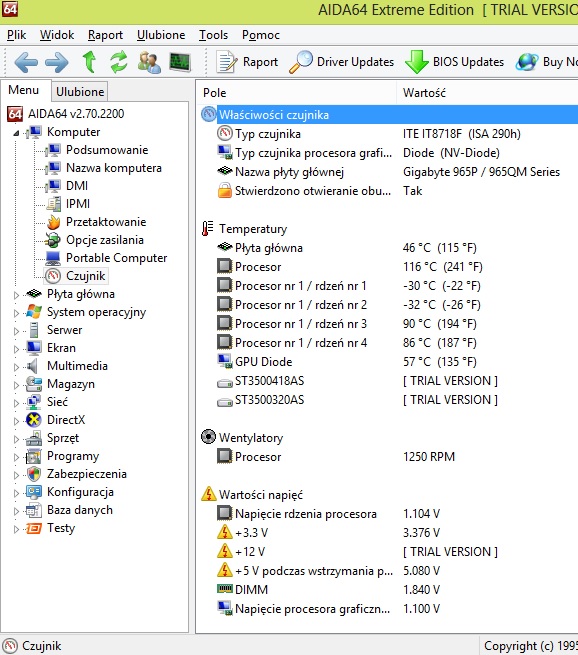Image resolution: width=578 pixels, height=655 pixels.
Task: Click the Multimedia speaker icon
Action: tap(33, 366)
